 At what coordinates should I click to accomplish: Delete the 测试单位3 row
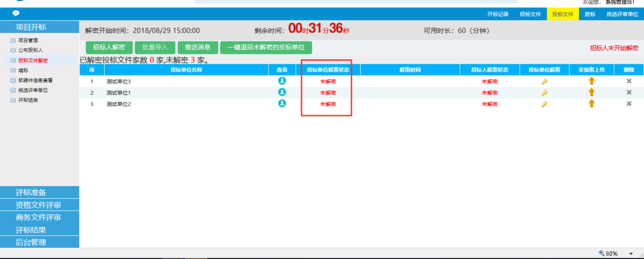tap(628, 81)
